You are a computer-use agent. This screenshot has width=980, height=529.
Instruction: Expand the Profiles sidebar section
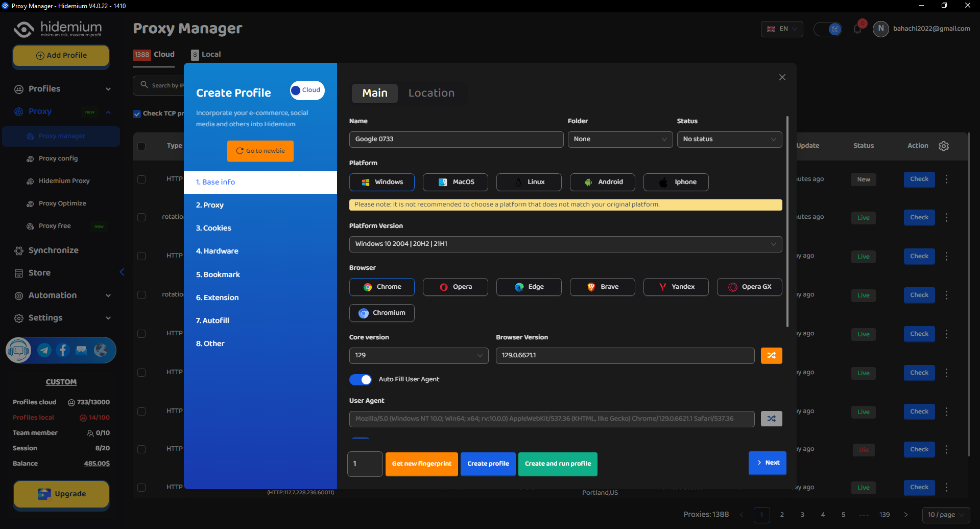coord(61,89)
